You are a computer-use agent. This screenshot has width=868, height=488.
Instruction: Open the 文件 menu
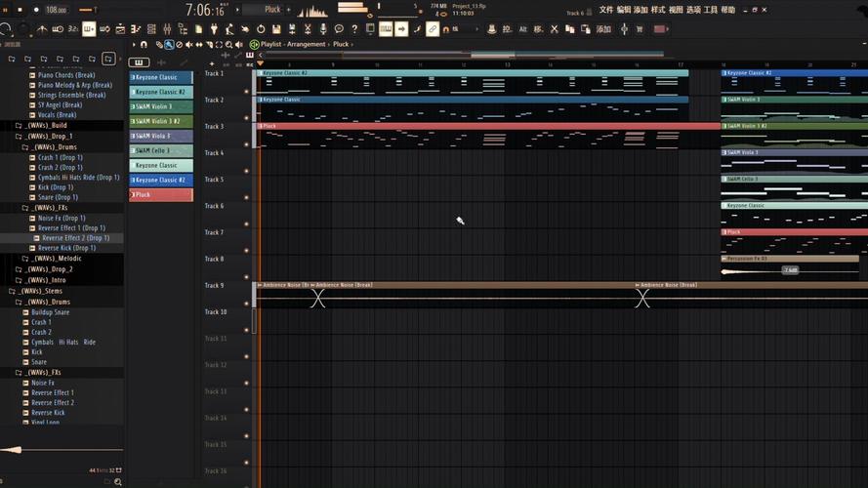tap(606, 10)
